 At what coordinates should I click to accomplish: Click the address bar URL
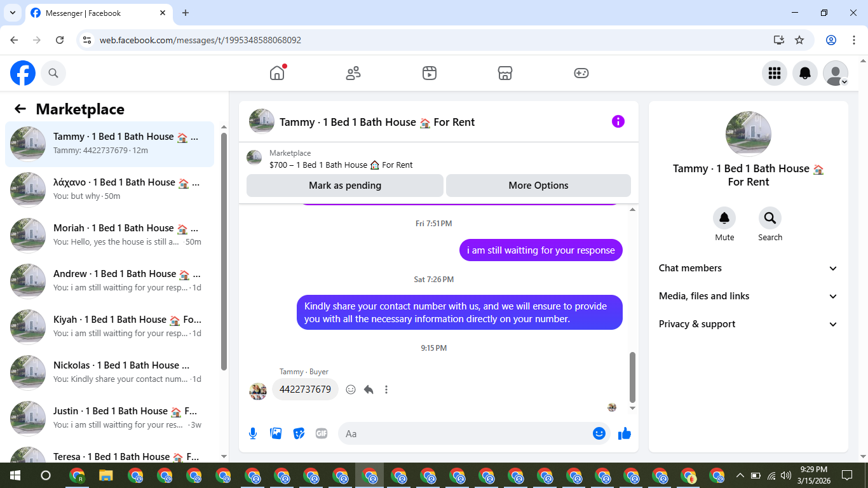coord(200,40)
